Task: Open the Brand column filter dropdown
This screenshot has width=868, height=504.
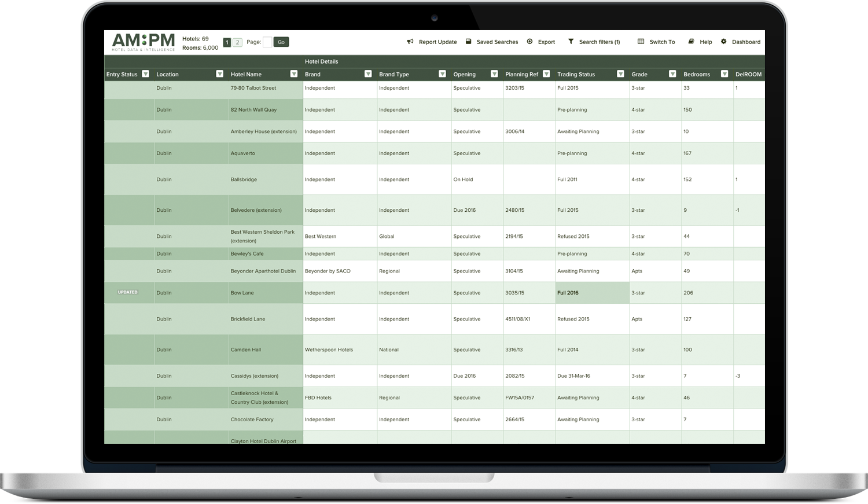Action: (x=368, y=74)
